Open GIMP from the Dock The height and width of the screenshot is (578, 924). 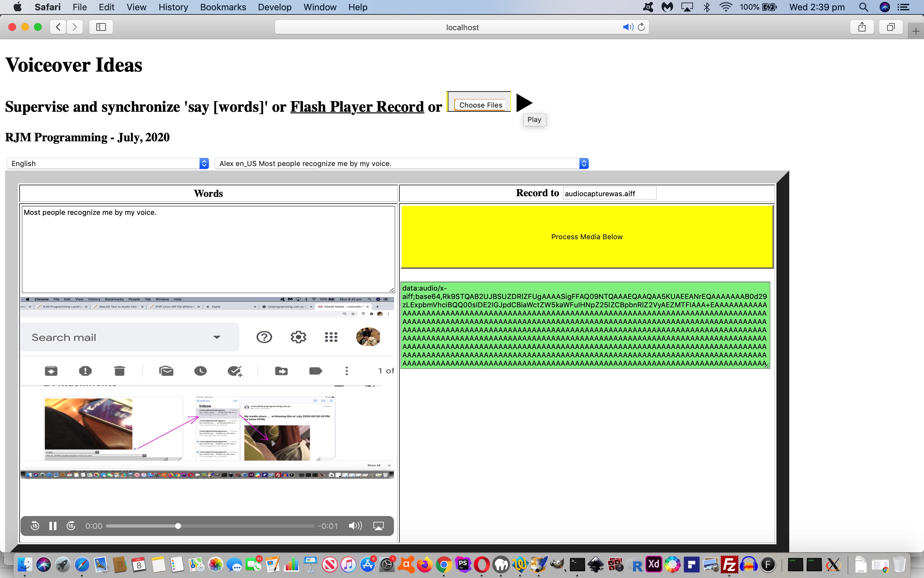tap(558, 564)
